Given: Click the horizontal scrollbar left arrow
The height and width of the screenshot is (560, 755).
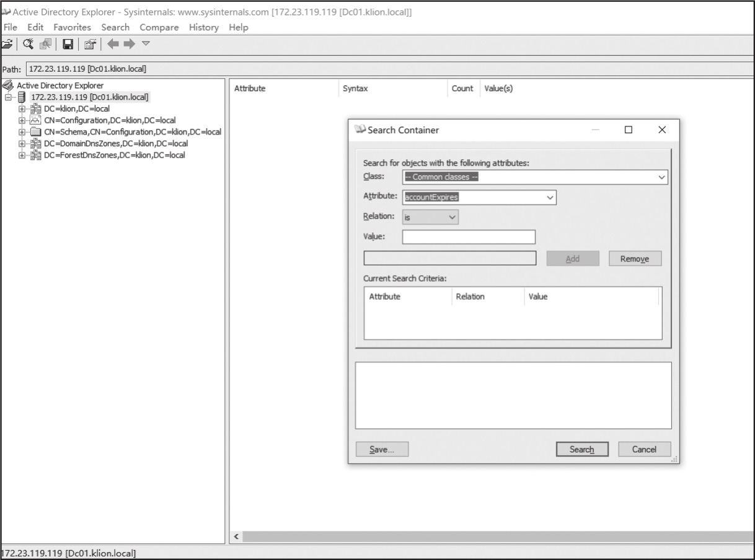Looking at the screenshot, I should (236, 536).
